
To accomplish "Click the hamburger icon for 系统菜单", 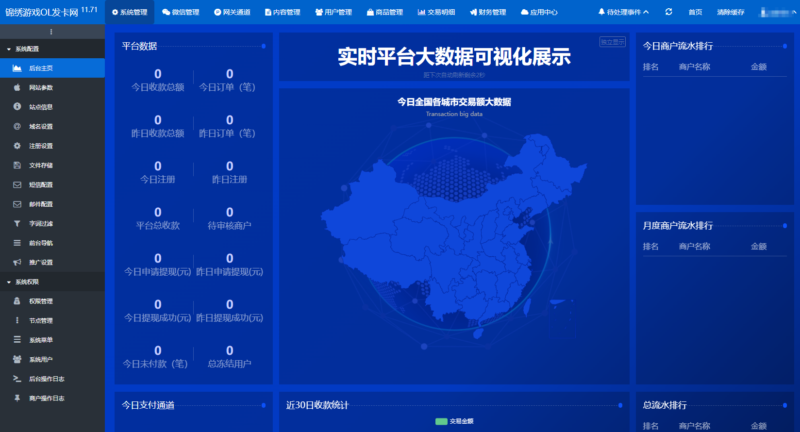I will click(x=17, y=340).
